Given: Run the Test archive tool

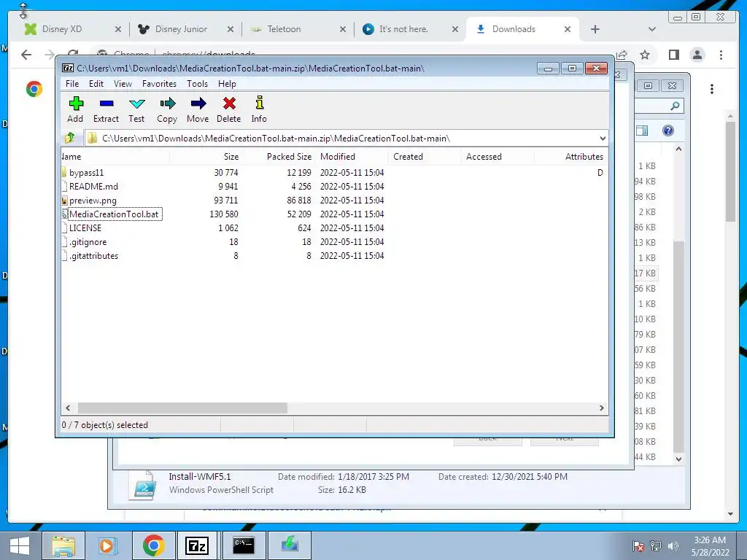Looking at the screenshot, I should tap(136, 109).
